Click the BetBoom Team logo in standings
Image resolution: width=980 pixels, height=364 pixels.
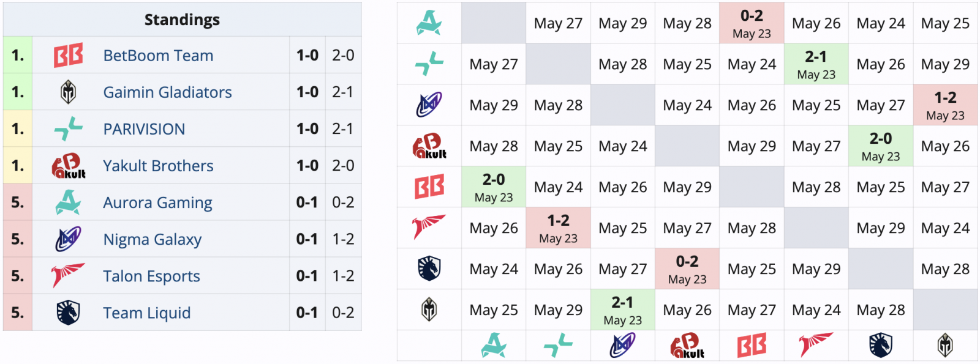pos(68,55)
